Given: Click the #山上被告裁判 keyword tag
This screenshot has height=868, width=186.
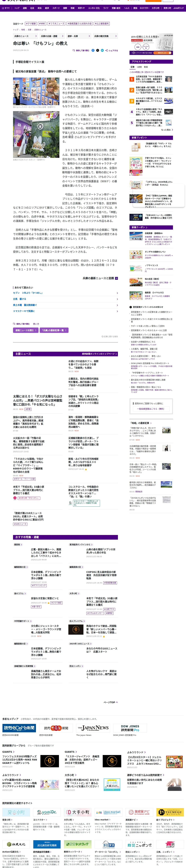Looking at the screenshot, I should 102,24.
